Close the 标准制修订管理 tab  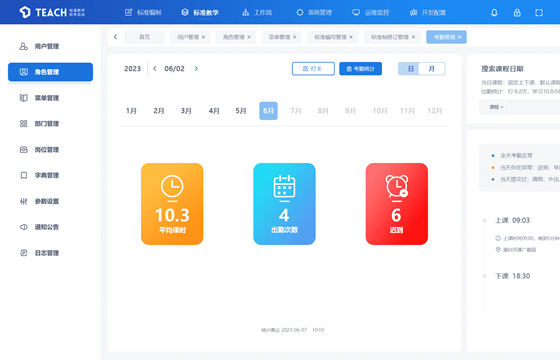point(413,37)
